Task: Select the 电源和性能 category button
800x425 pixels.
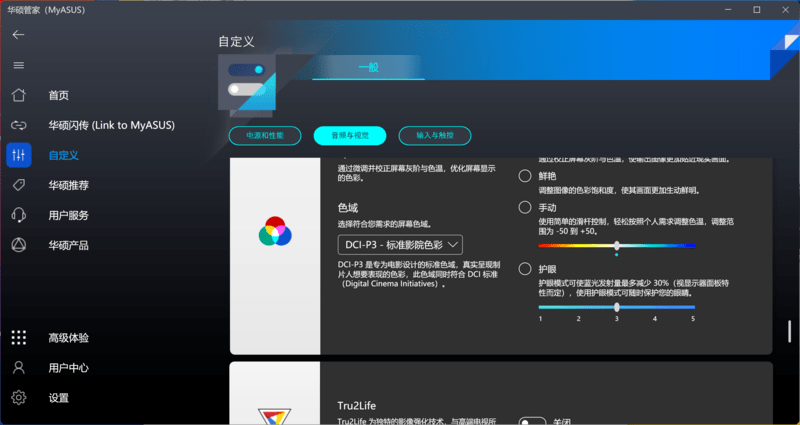Action: (265, 136)
